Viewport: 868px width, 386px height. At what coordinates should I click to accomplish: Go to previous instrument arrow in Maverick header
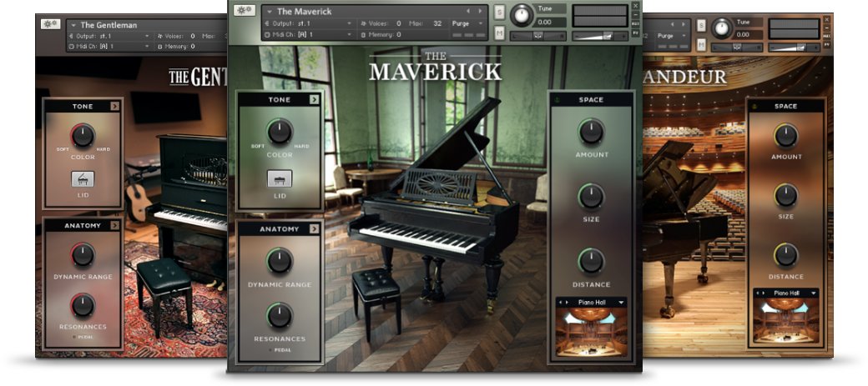[467, 11]
